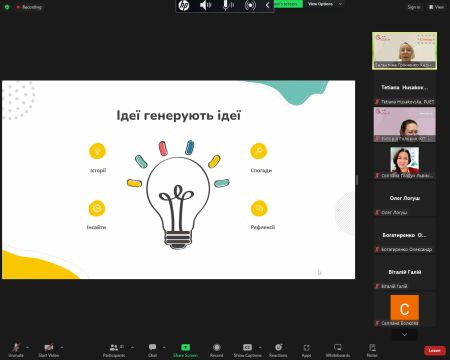This screenshot has height=360, width=450.
Task: Start recording with the Record icon
Action: coord(217,347)
